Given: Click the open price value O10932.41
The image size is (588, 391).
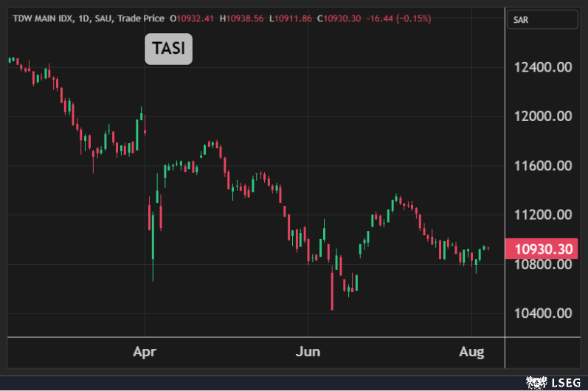Looking at the screenshot, I should 195,18.
